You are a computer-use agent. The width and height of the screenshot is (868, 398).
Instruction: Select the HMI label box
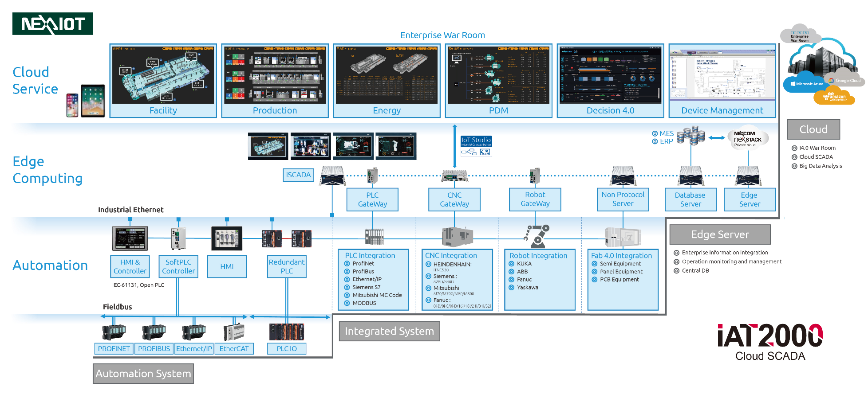pos(227,266)
